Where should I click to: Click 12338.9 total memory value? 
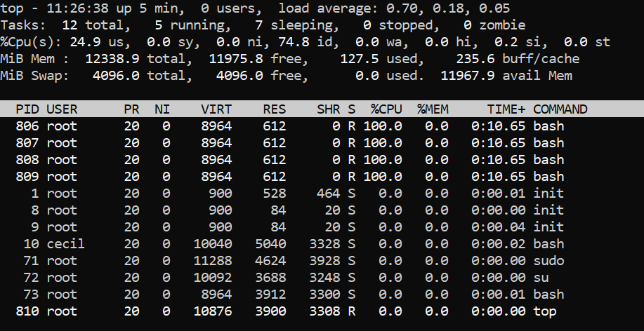[x=112, y=59]
